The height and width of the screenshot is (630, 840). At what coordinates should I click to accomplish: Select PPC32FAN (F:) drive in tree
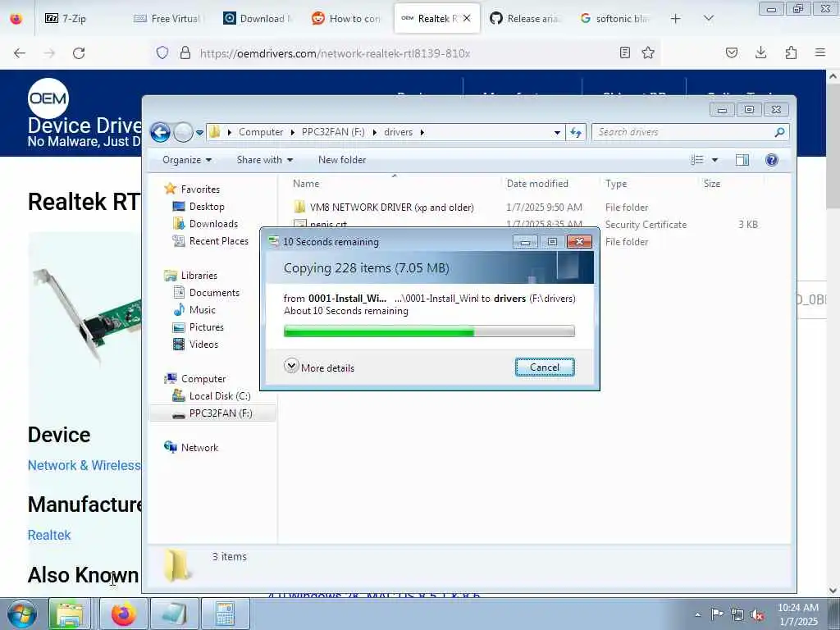pos(212,413)
